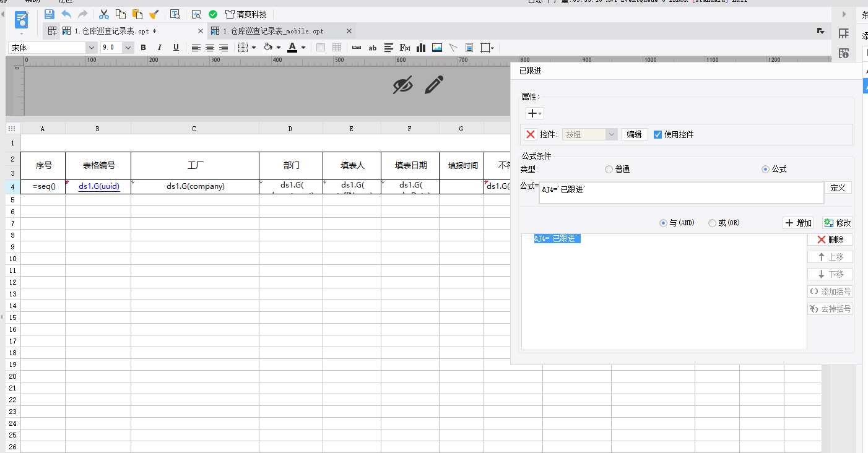Align cell text right
The width and height of the screenshot is (868, 453).
pyautogui.click(x=224, y=48)
